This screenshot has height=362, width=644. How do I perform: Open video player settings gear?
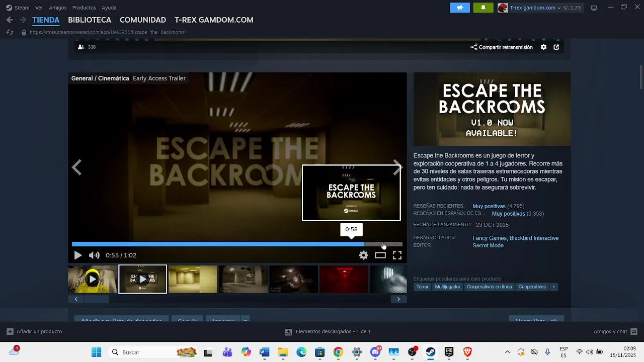(x=363, y=255)
